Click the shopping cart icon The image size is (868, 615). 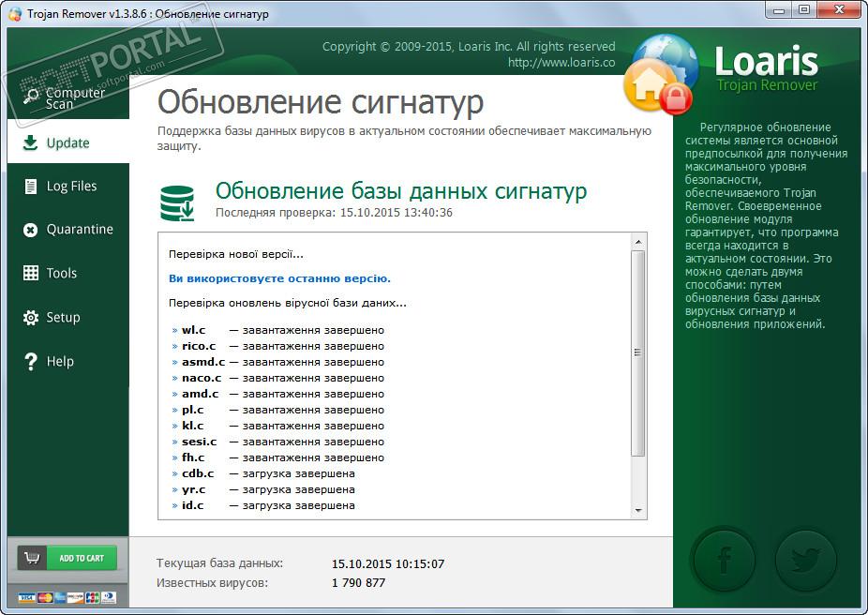click(32, 558)
